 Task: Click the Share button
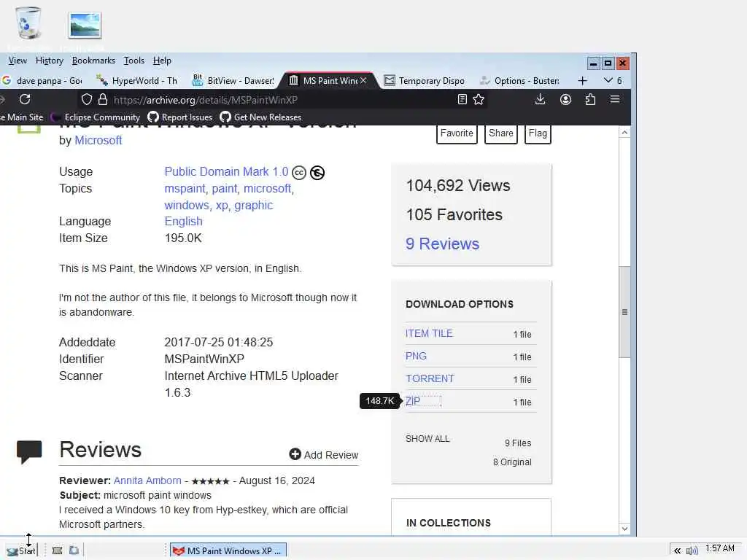point(500,133)
